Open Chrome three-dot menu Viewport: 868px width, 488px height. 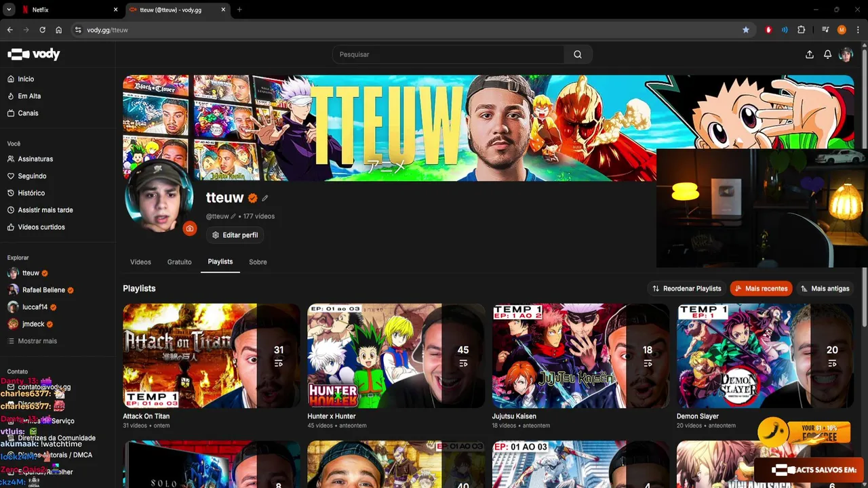pos(857,30)
